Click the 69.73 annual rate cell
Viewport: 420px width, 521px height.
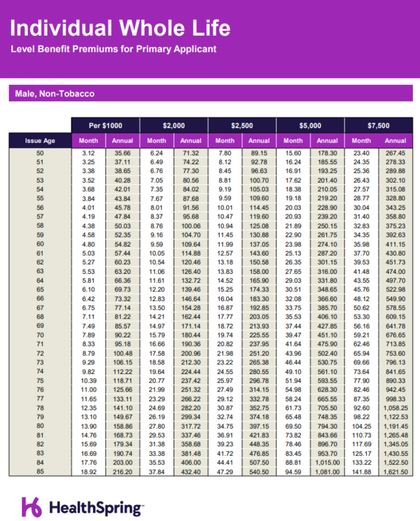coord(122,290)
